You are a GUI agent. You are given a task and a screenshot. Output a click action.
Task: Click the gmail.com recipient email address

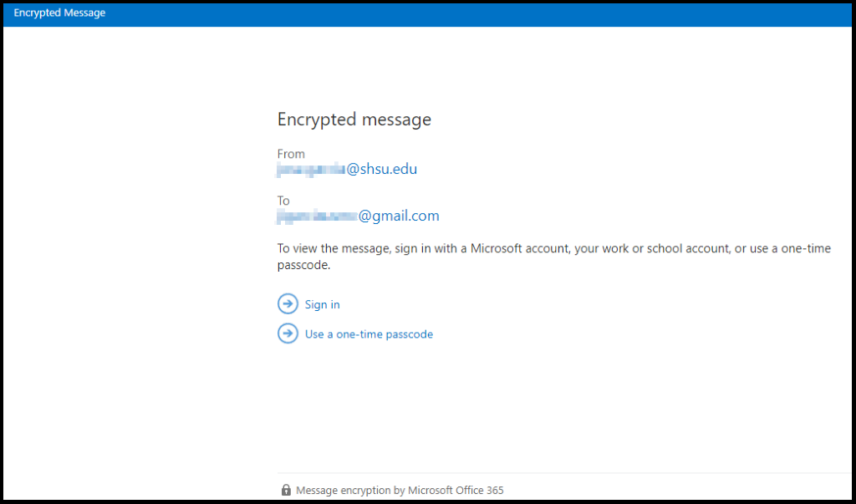point(358,216)
